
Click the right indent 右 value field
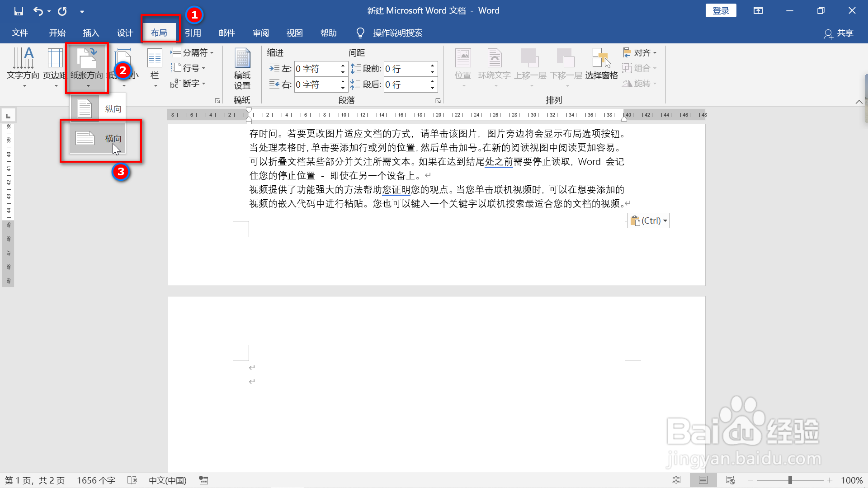click(316, 84)
